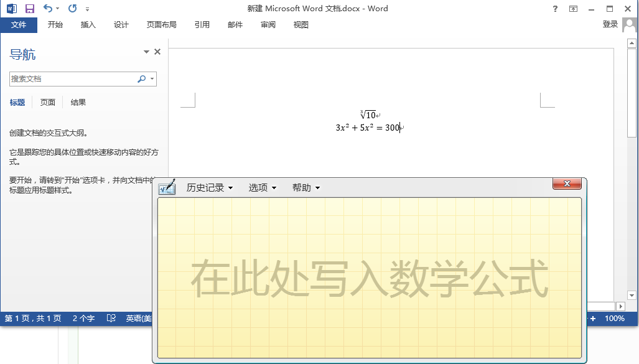
Task: Customize quick access toolbar dropdown arrow
Action: pyautogui.click(x=87, y=9)
